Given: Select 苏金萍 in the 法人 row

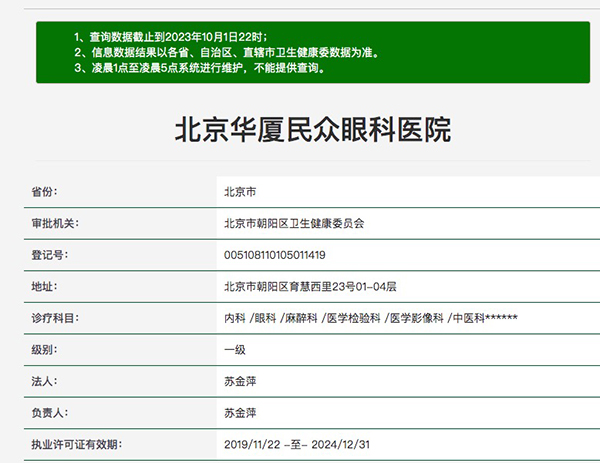Looking at the screenshot, I should 240,381.
